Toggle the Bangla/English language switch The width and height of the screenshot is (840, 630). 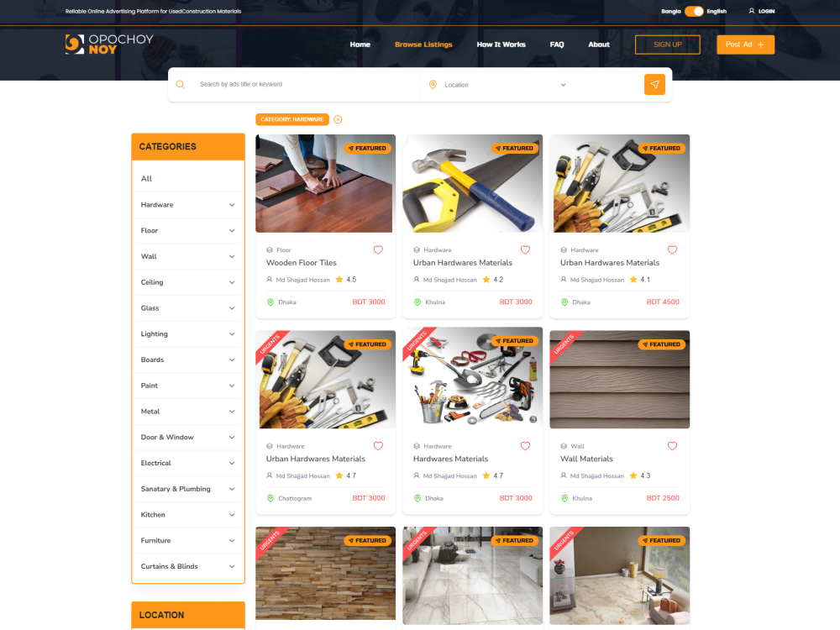(694, 11)
